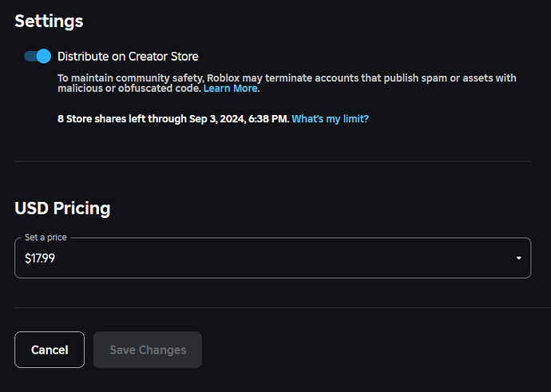Click the Save Changes button

click(x=148, y=350)
